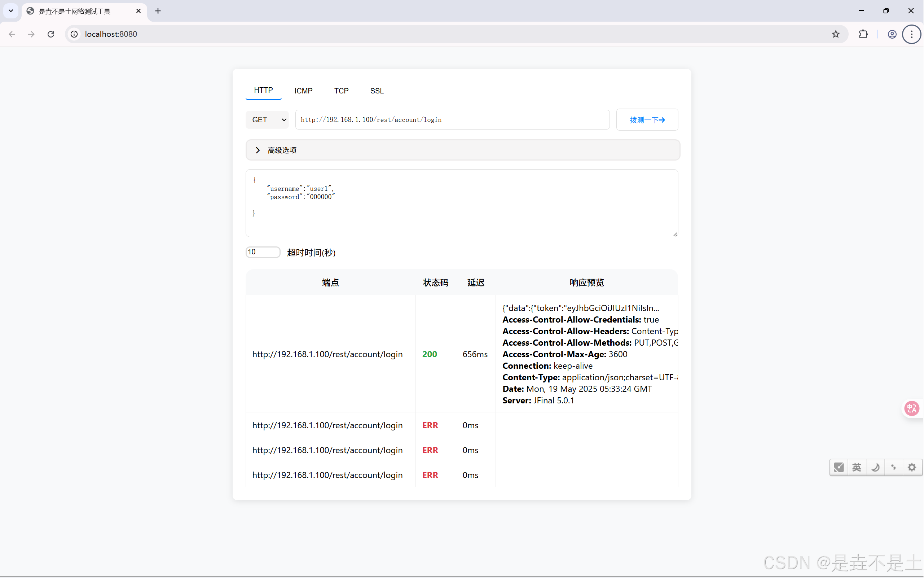
Task: Click the request URL input field
Action: pos(452,120)
